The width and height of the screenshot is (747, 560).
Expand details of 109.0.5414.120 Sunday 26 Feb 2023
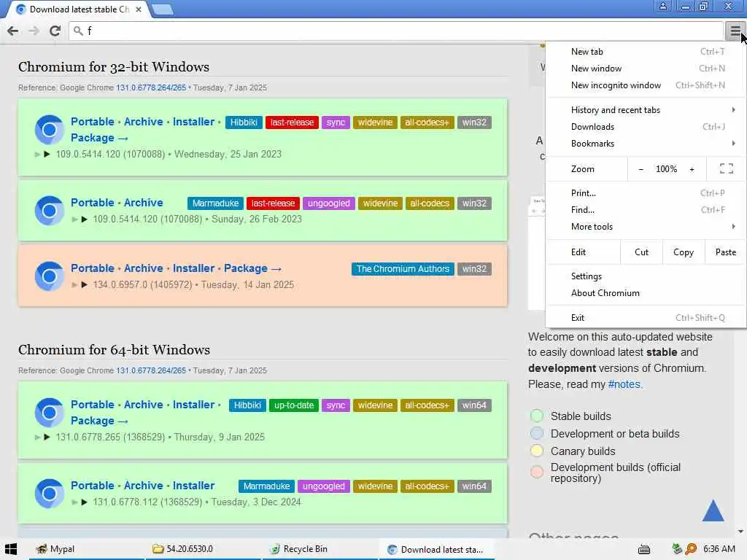click(84, 219)
